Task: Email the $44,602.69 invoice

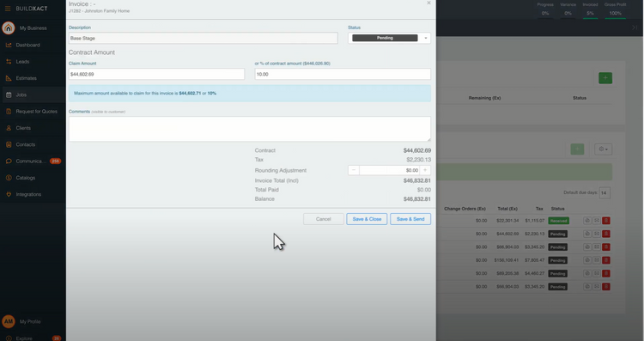Action: click(597, 234)
